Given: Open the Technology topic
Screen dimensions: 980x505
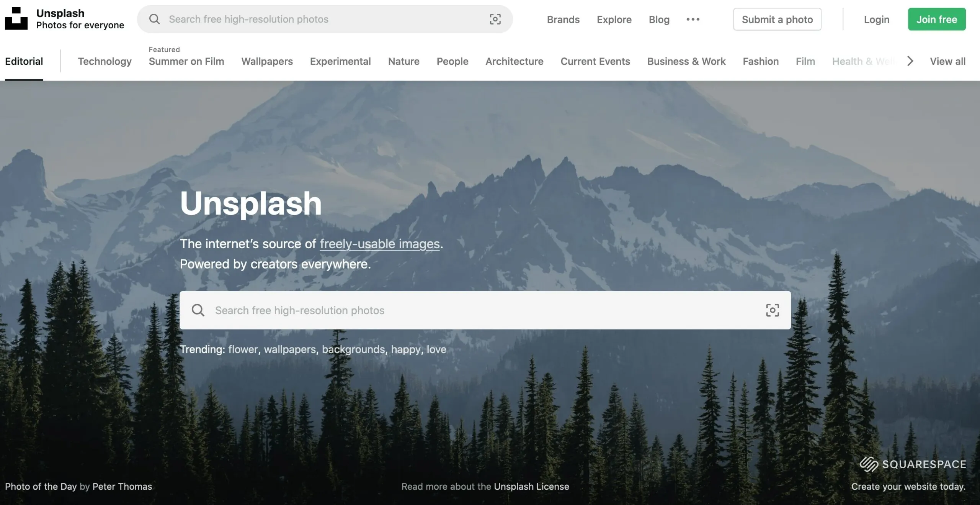Looking at the screenshot, I should click(105, 61).
